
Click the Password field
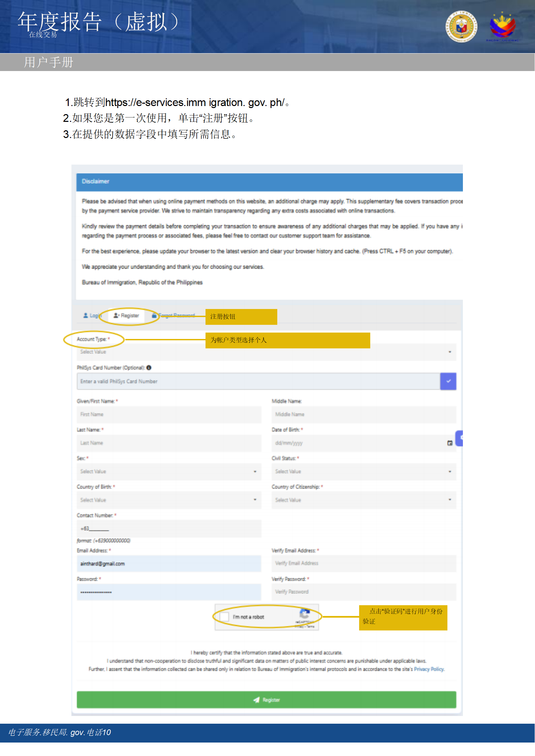tap(169, 592)
